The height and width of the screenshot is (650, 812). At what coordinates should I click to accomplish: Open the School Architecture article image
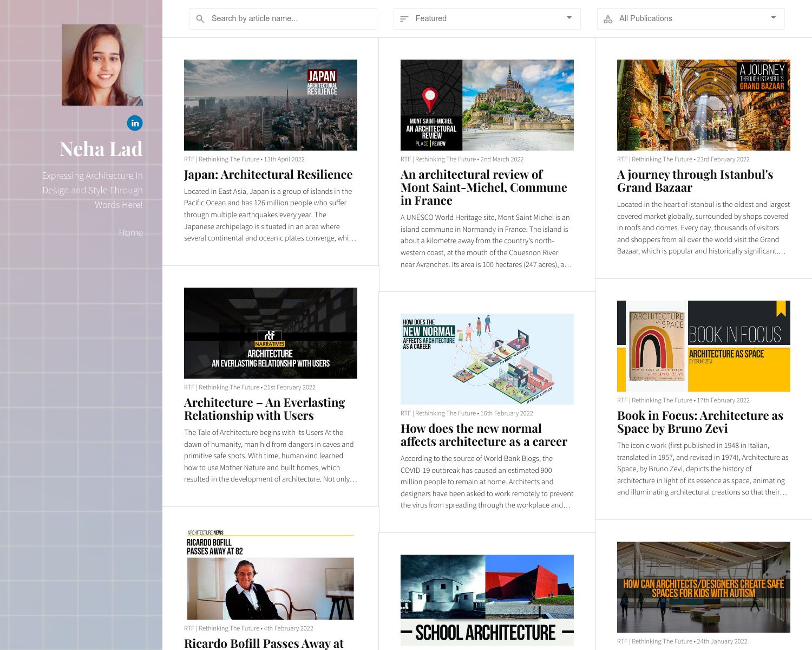[487, 600]
